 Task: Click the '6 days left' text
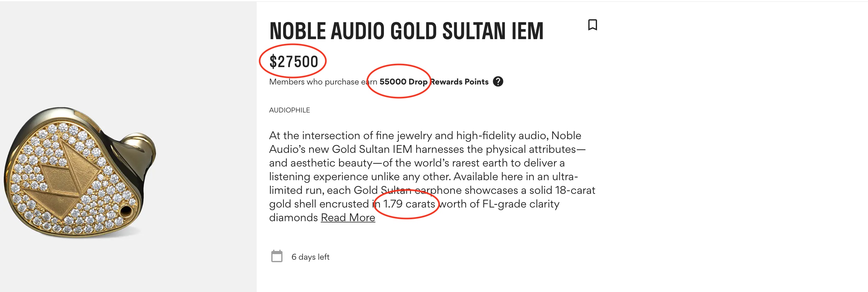click(x=310, y=257)
